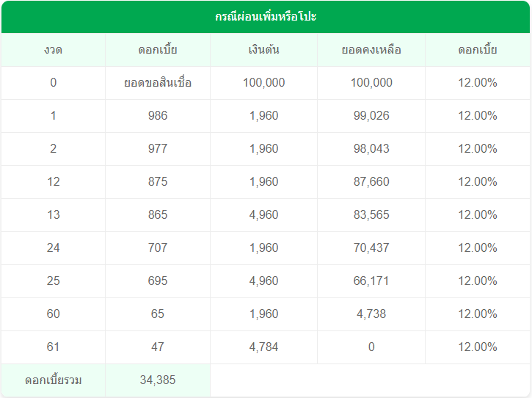532x398 pixels.
Task: Click the interest value 977
Action: point(158,149)
